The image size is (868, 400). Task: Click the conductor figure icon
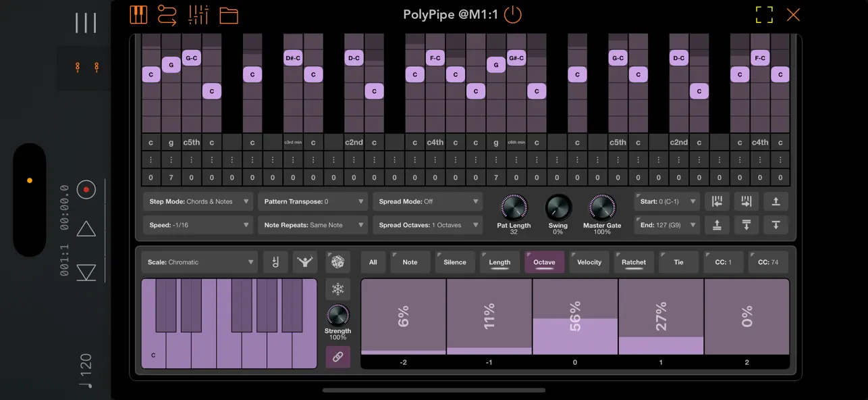[x=304, y=262]
